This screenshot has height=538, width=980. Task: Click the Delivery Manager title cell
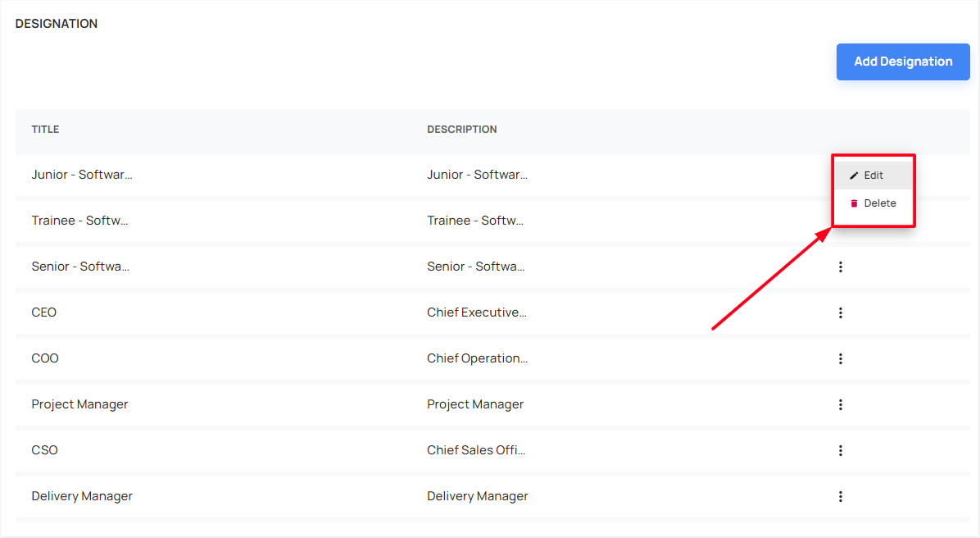tap(82, 496)
